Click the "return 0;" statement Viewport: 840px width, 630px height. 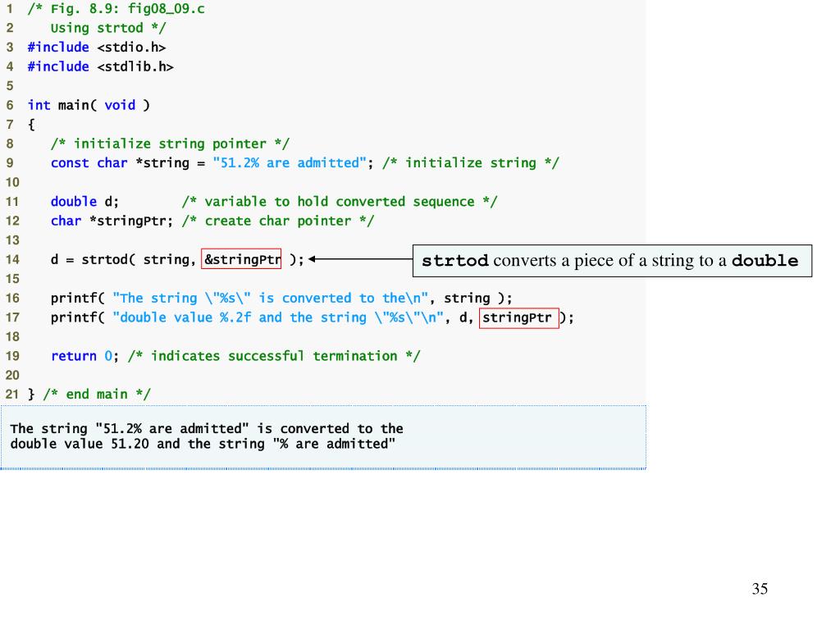(x=84, y=356)
